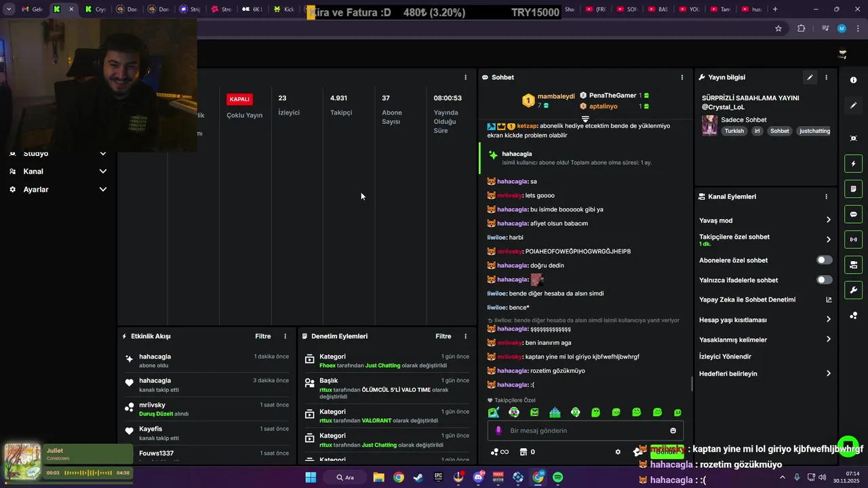Click the pencil edit icon in right sidebar
Screen dimensions: 868x488
point(853,106)
